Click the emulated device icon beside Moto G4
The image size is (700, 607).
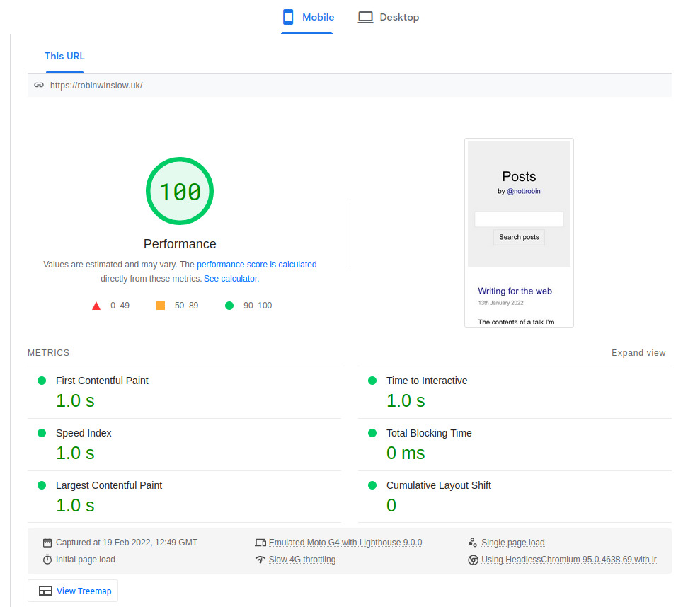(260, 543)
